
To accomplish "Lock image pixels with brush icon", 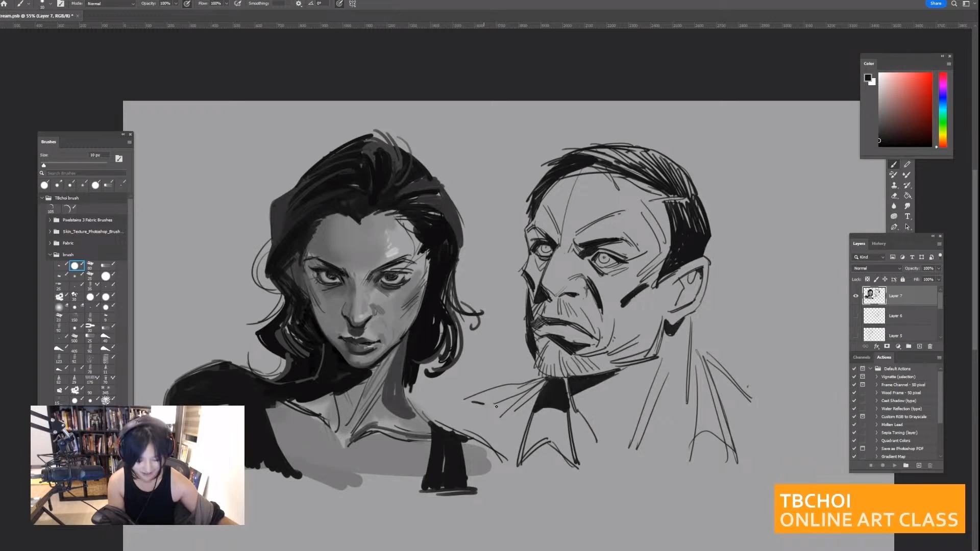I will point(876,280).
